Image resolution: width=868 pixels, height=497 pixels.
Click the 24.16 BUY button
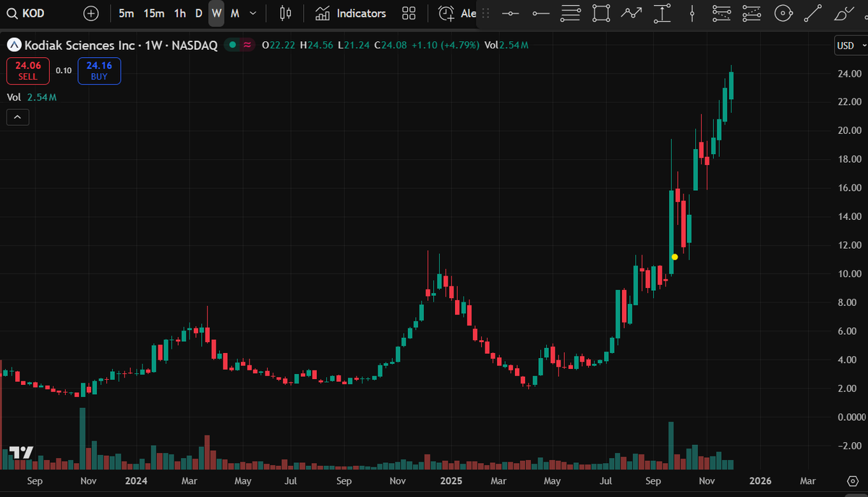[x=99, y=71]
